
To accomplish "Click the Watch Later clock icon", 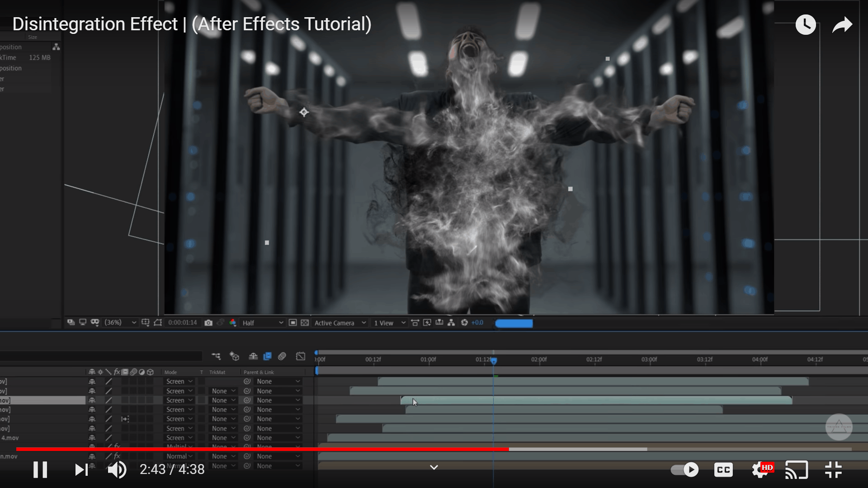I will 806,24.
